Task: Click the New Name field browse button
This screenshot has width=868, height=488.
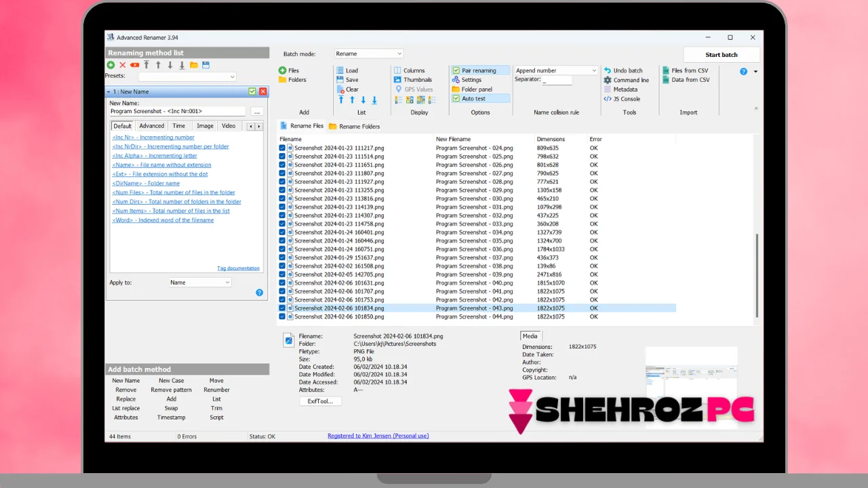Action: tap(257, 111)
